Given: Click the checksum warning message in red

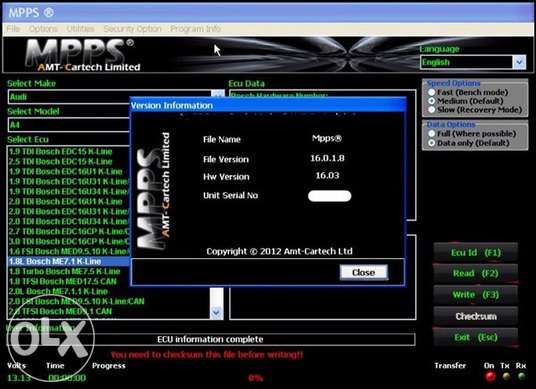Looking at the screenshot, I should point(207,355).
